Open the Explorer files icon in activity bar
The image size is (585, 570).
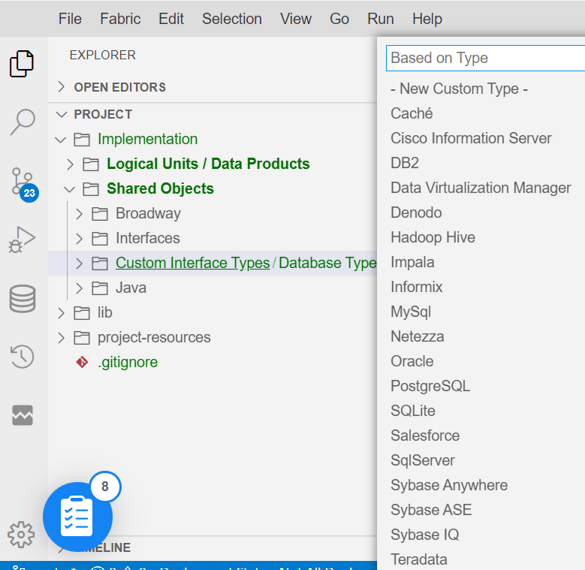tap(22, 64)
